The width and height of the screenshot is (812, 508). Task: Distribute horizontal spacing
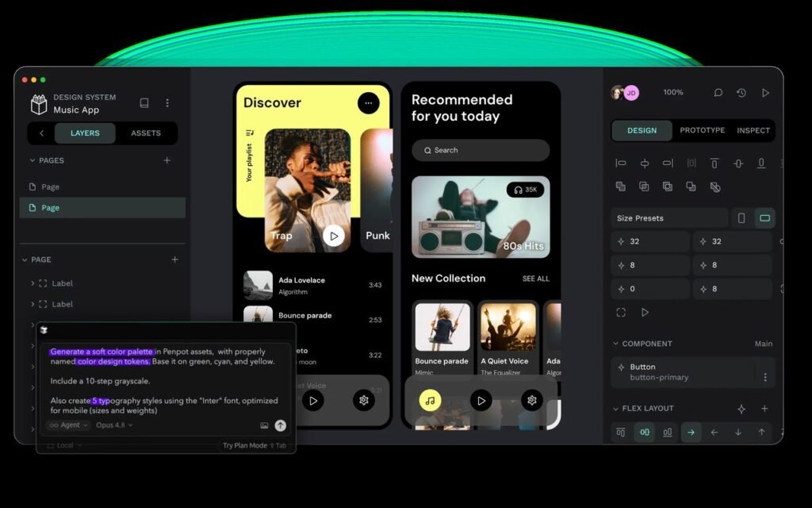pos(691,164)
